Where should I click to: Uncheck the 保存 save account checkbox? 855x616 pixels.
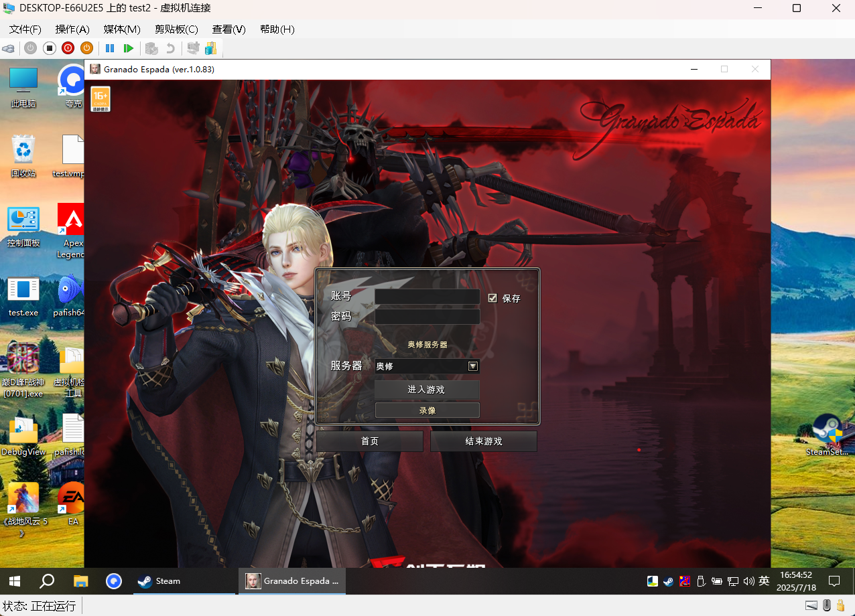493,298
